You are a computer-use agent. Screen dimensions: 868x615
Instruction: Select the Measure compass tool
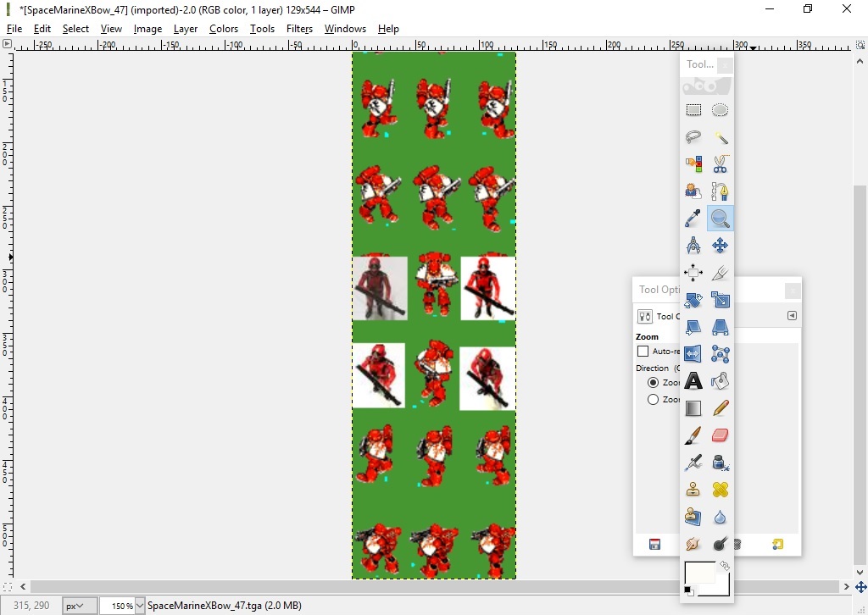pyautogui.click(x=693, y=246)
